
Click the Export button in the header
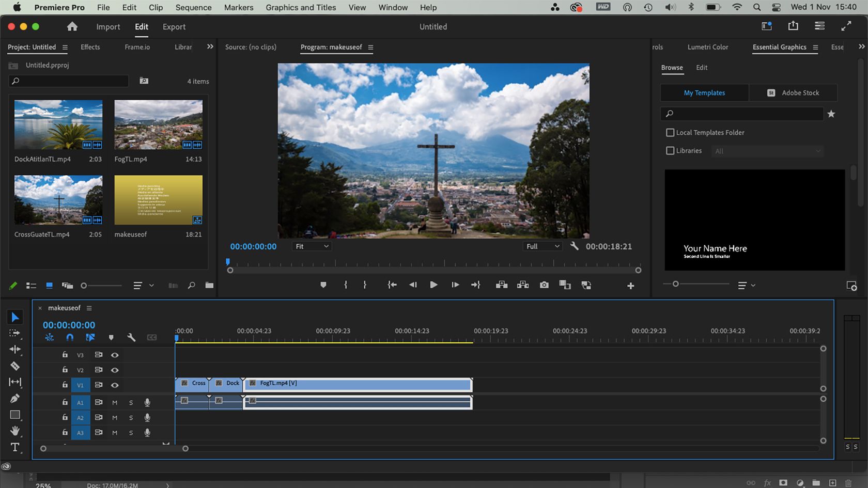[x=174, y=26]
